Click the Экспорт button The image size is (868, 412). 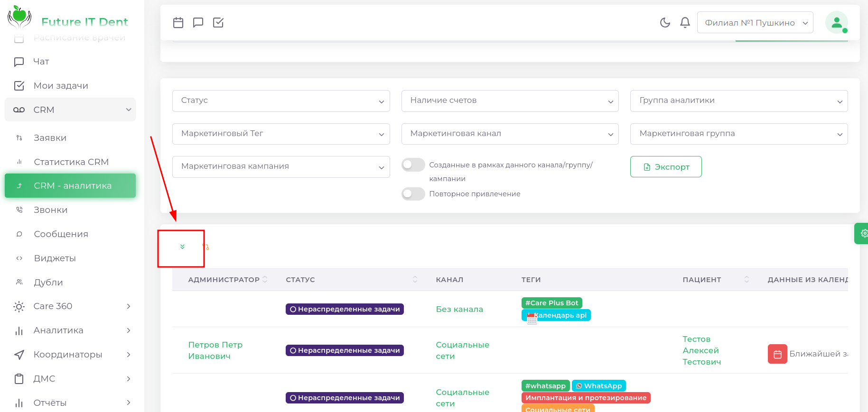coord(666,167)
